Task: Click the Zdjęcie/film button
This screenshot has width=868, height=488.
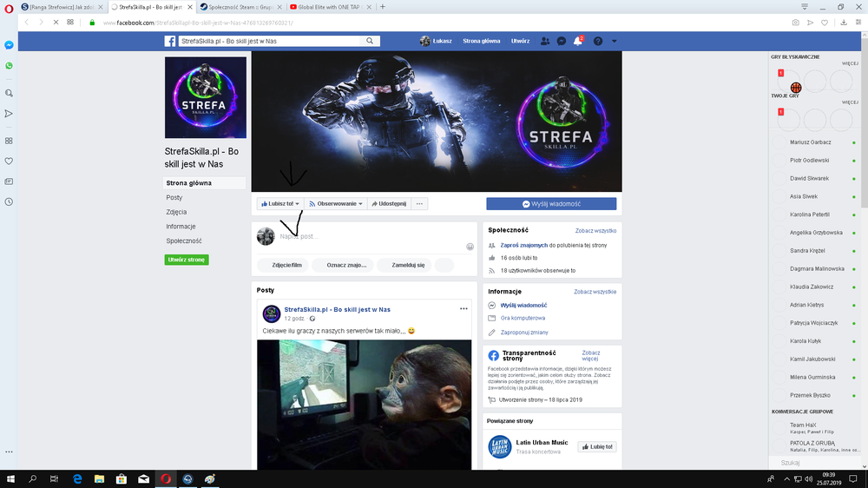Action: click(x=284, y=265)
